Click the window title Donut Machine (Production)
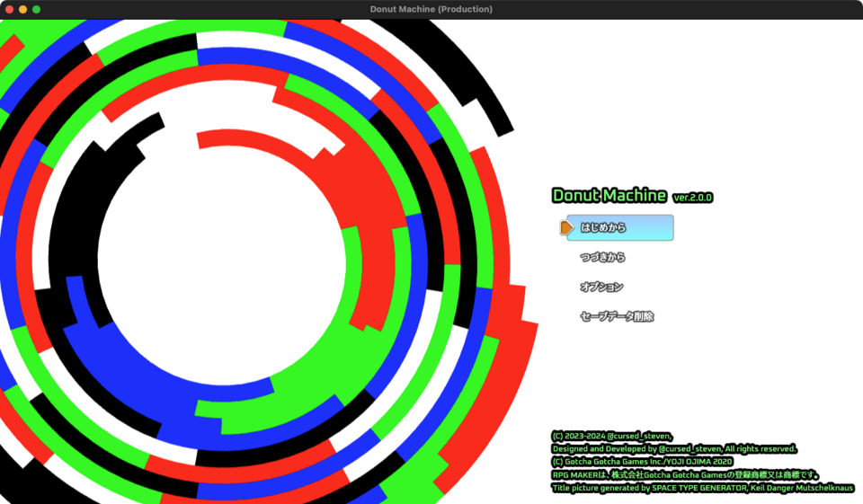863x504 pixels. tap(431, 9)
